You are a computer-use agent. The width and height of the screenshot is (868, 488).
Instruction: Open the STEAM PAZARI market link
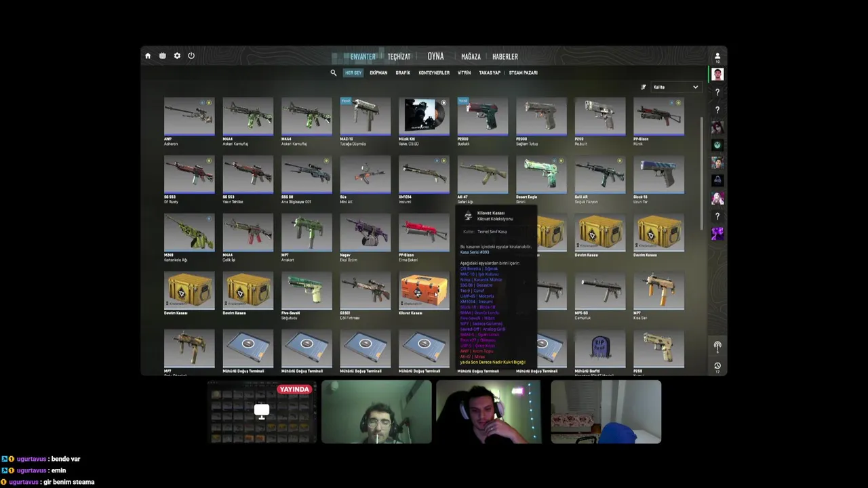524,73
